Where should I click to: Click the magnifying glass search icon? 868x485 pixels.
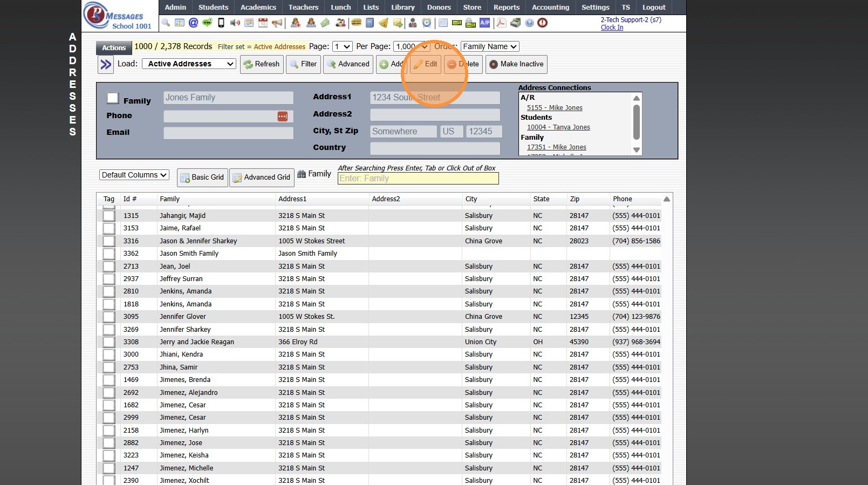click(166, 23)
